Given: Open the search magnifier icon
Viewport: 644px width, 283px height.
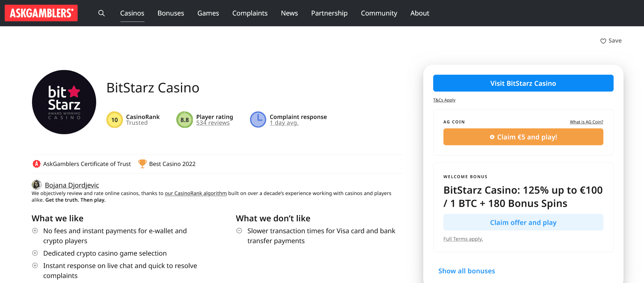Looking at the screenshot, I should (101, 13).
